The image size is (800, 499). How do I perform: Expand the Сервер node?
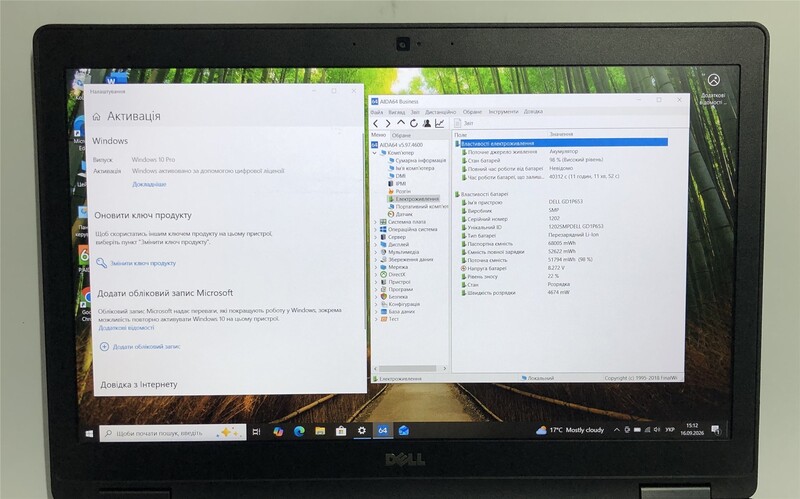click(x=376, y=237)
